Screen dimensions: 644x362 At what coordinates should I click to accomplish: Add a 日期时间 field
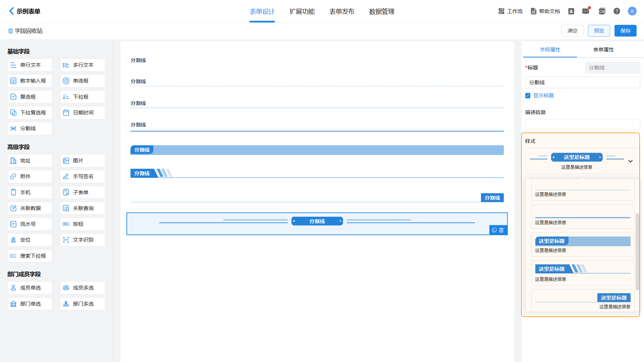83,113
